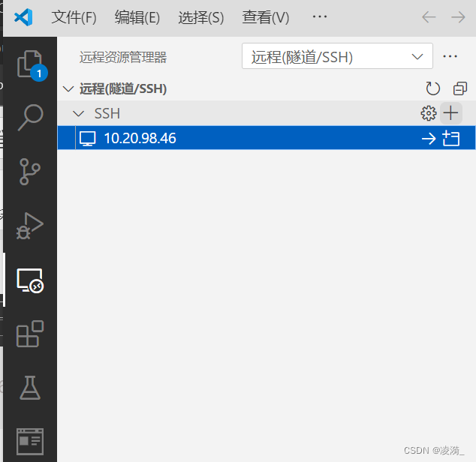Select the 10.20.98.46 host entry

(267, 138)
